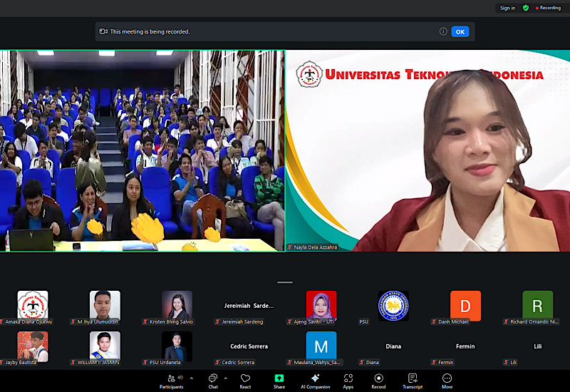Click the camera icon in recording notice
This screenshot has height=392, width=570.
(x=103, y=31)
